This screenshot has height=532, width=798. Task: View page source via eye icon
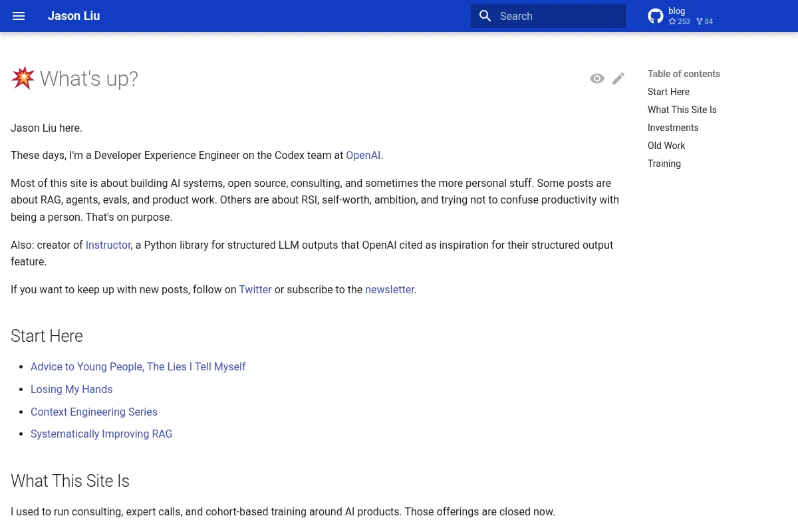597,78
